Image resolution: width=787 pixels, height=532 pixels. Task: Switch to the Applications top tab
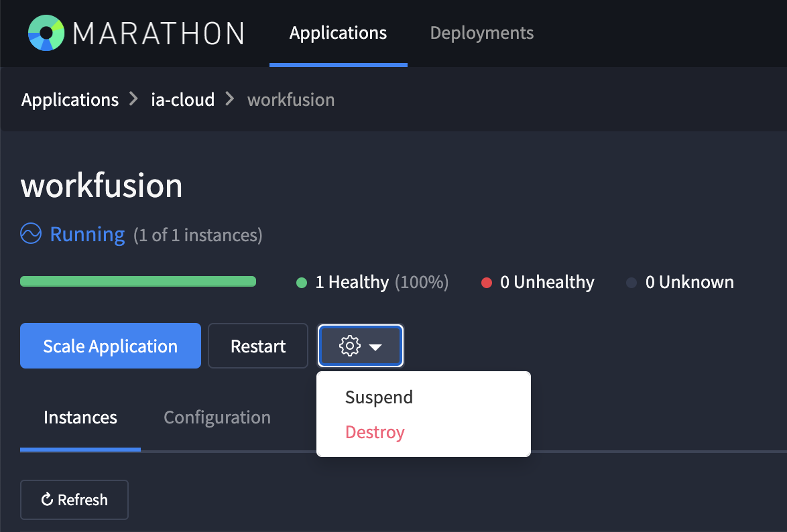(x=339, y=33)
